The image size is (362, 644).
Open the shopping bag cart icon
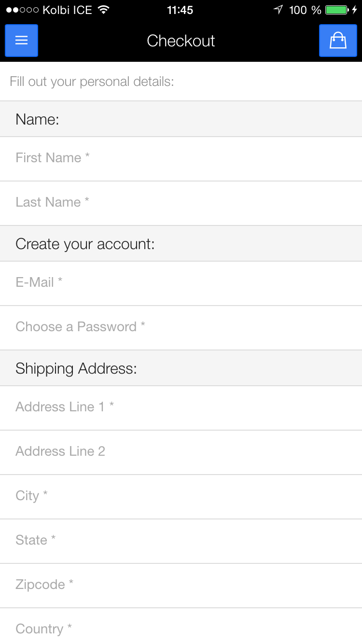tap(338, 41)
